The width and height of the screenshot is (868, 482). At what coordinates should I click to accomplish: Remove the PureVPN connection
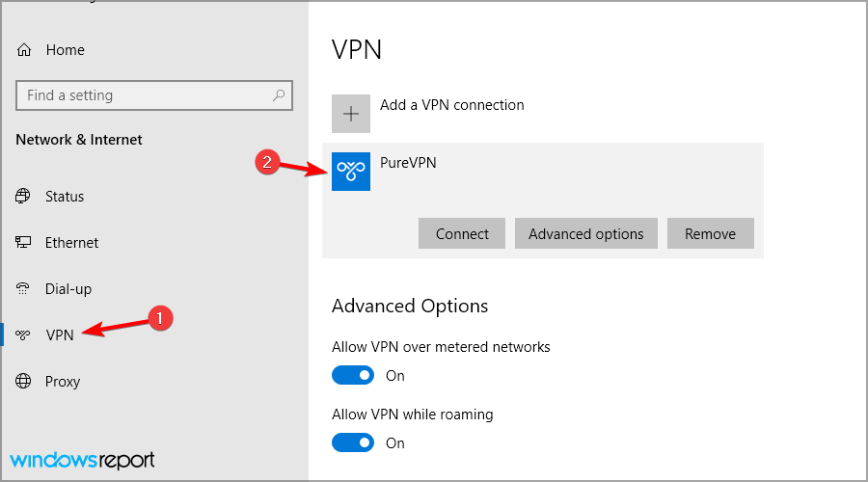710,233
